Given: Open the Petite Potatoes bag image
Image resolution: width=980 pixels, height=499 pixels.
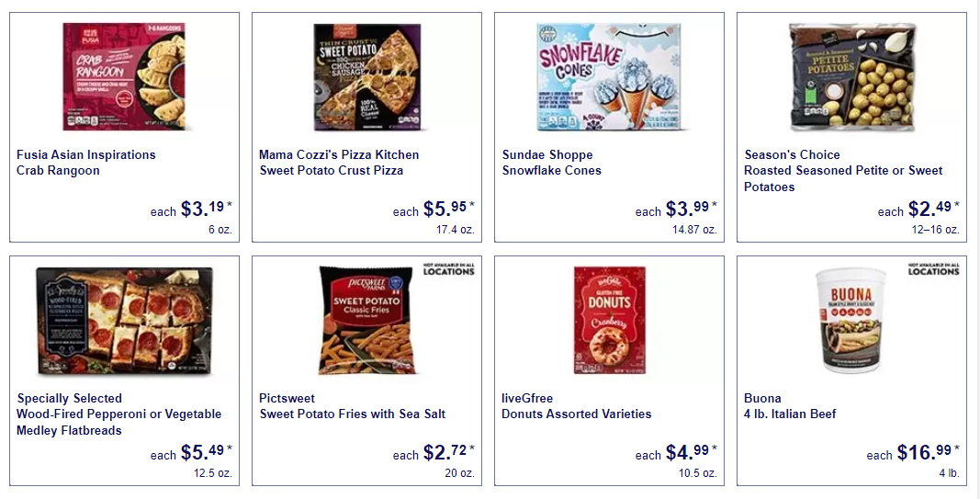Looking at the screenshot, I should pyautogui.click(x=852, y=77).
